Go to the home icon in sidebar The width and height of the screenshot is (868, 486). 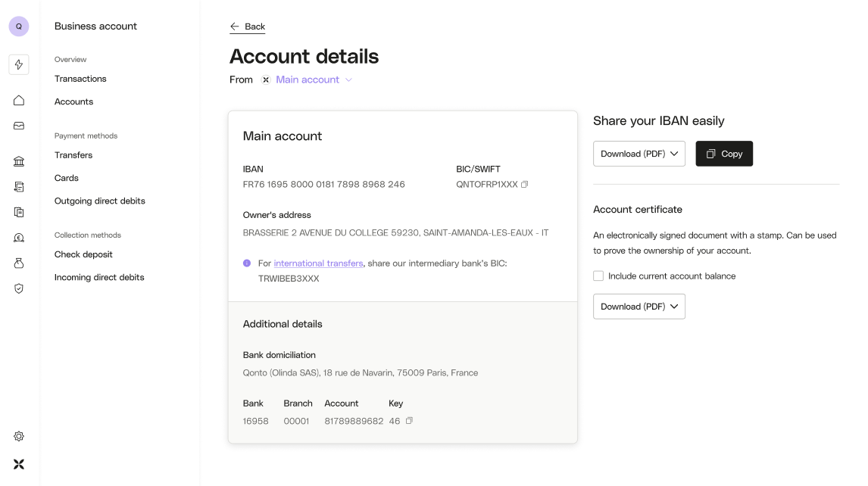(19, 100)
